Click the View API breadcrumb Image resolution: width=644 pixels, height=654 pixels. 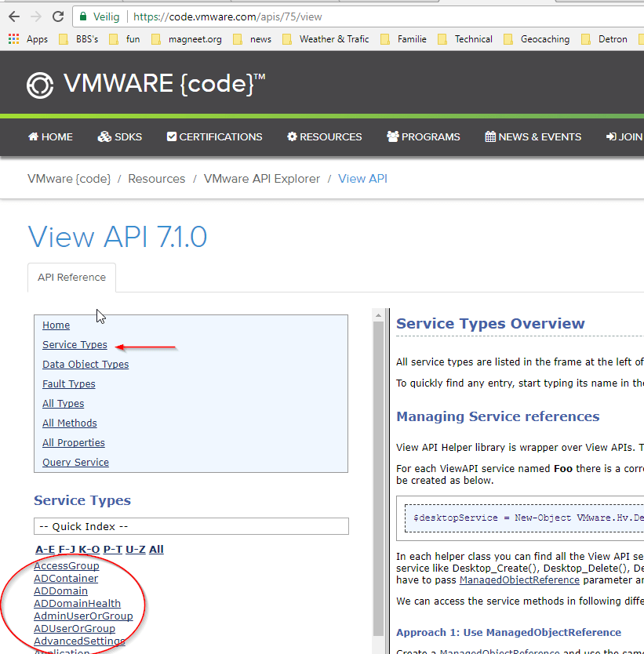point(363,179)
